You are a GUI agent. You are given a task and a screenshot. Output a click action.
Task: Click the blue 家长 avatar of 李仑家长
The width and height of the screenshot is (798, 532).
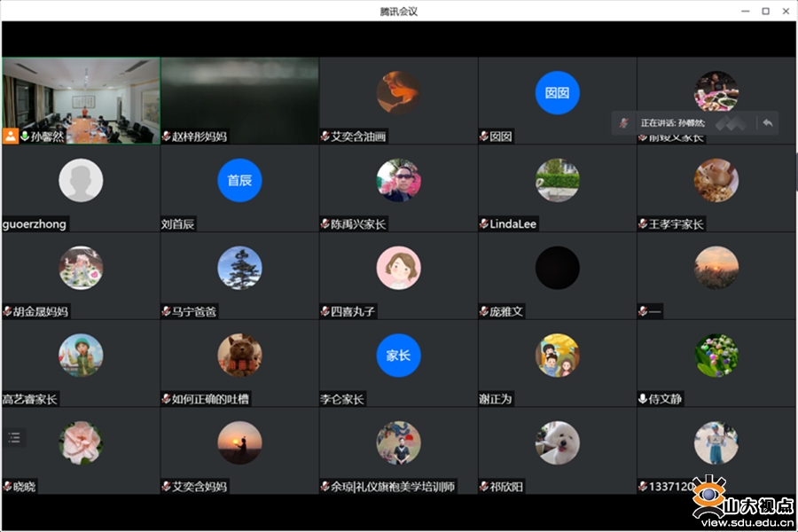(398, 355)
